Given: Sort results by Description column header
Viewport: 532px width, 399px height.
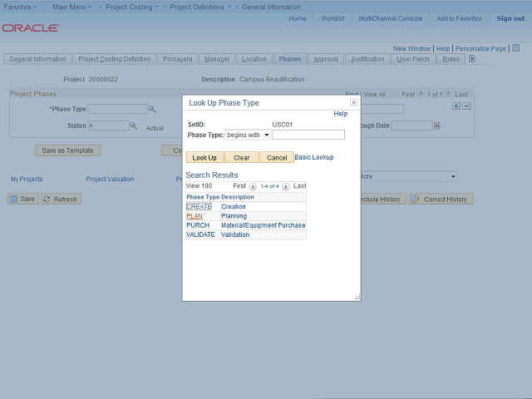Looking at the screenshot, I should point(238,197).
